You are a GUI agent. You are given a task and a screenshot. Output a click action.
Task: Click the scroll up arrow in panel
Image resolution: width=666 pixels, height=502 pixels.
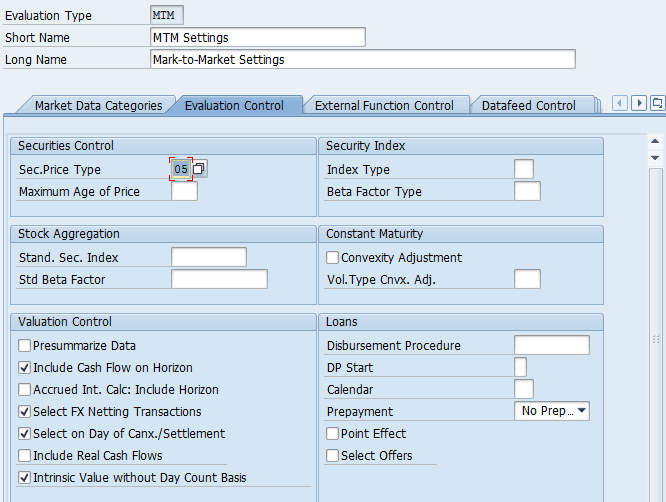(x=656, y=141)
